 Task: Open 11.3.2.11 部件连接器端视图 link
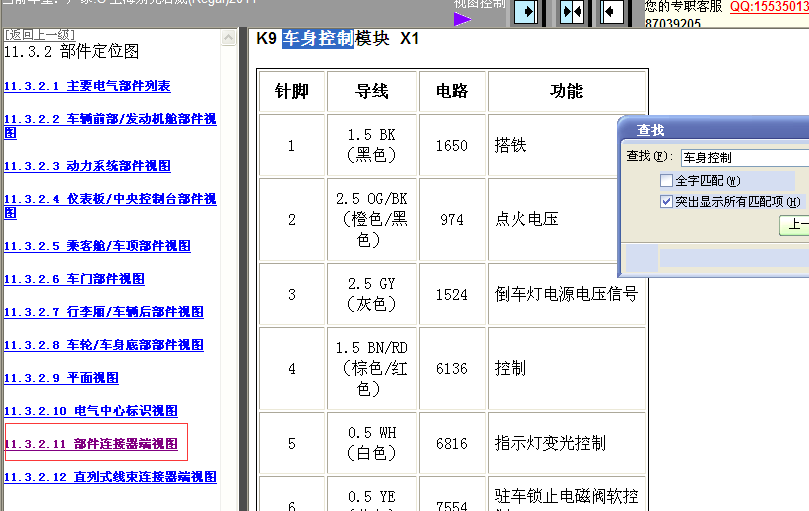point(91,444)
